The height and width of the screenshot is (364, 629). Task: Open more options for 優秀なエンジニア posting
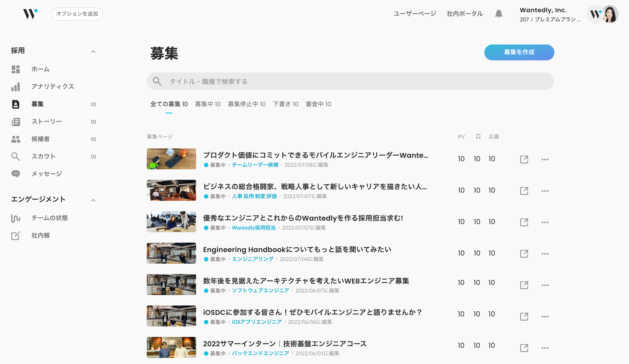click(545, 222)
